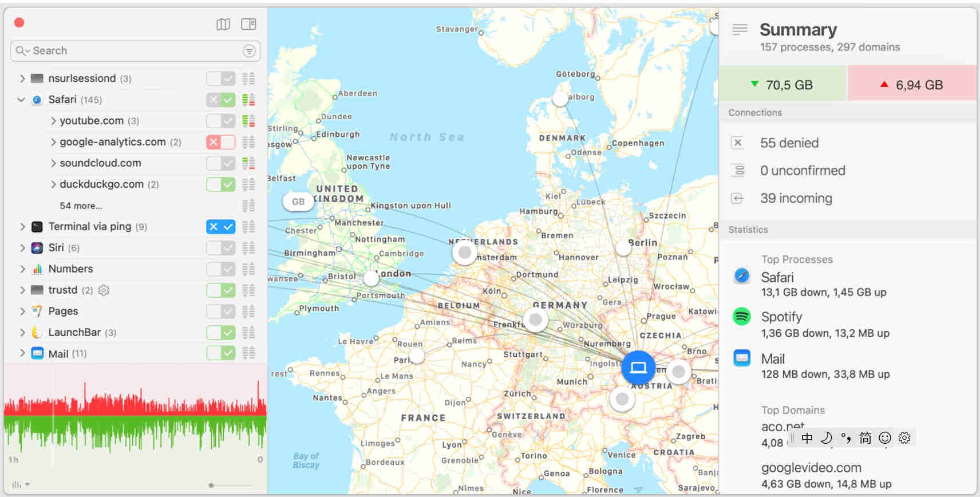Expand soundcloud.com domain entry
Viewport: 980px width, 497px height.
53,163
